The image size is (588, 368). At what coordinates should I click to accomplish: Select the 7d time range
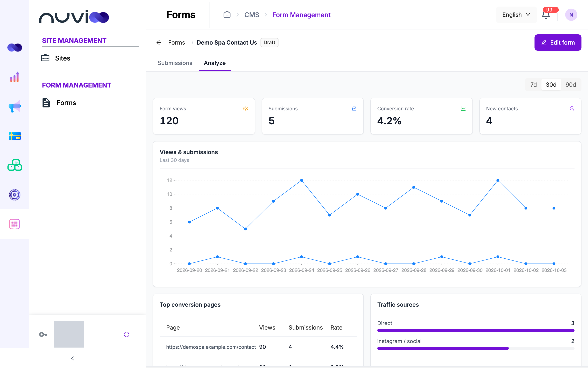pyautogui.click(x=533, y=85)
